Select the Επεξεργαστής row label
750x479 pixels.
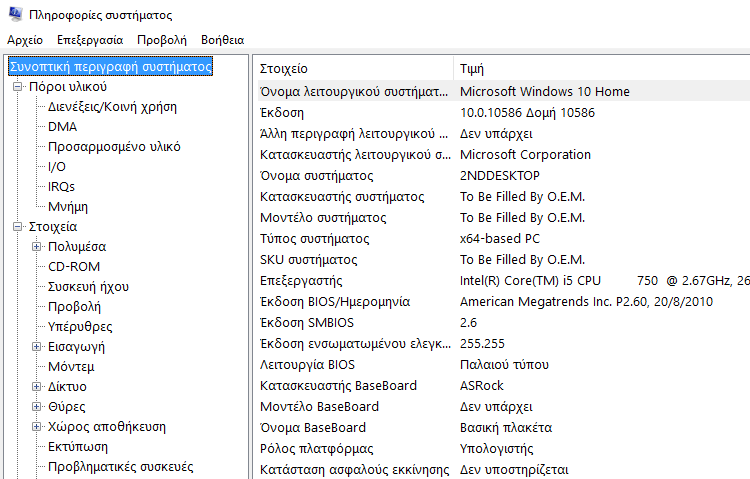point(301,280)
